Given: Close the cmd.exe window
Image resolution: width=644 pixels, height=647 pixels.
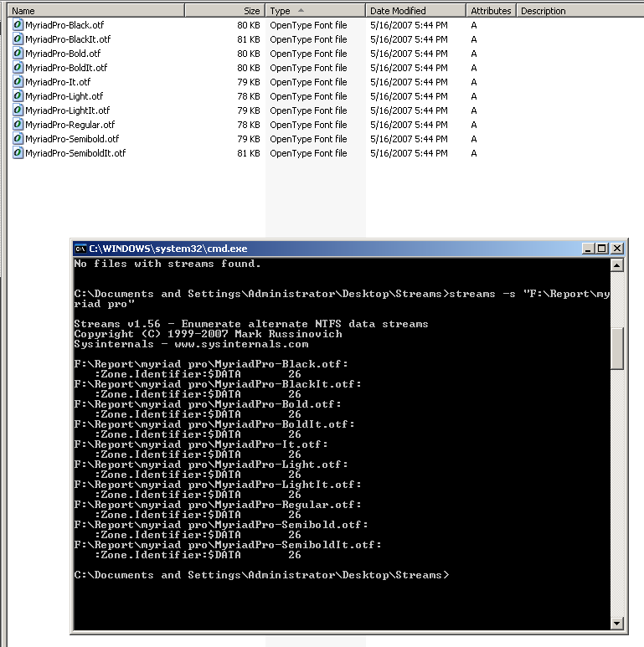Looking at the screenshot, I should 617,249.
